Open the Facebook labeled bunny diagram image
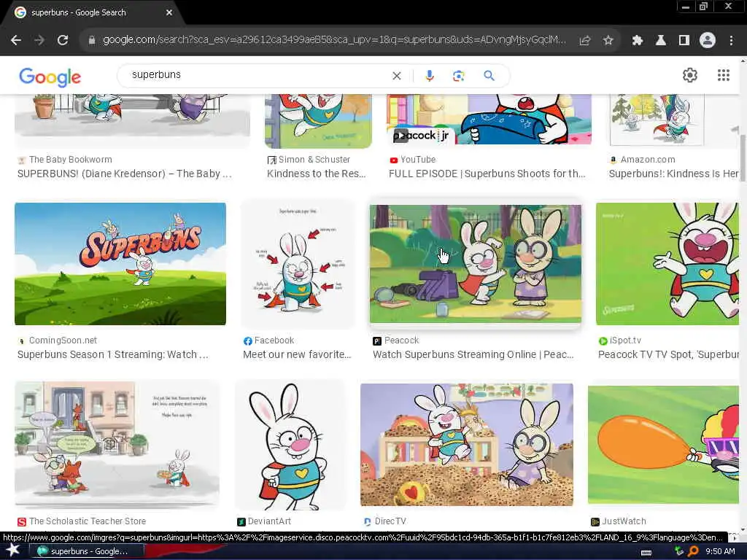Image resolution: width=747 pixels, height=560 pixels. click(298, 264)
